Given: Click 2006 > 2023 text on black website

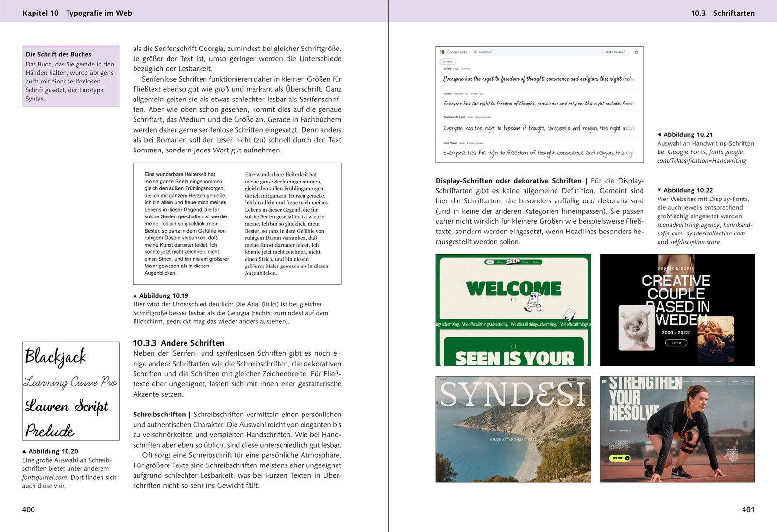Looking at the screenshot, I should point(676,332).
